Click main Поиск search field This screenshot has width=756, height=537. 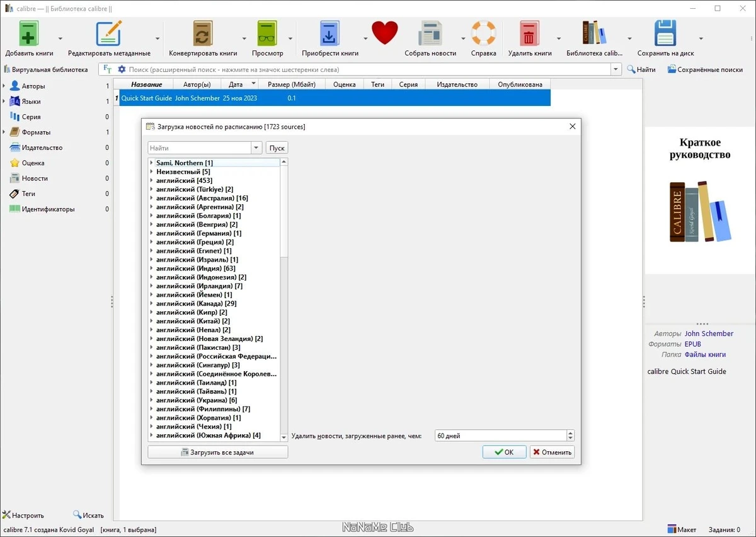pyautogui.click(x=369, y=69)
